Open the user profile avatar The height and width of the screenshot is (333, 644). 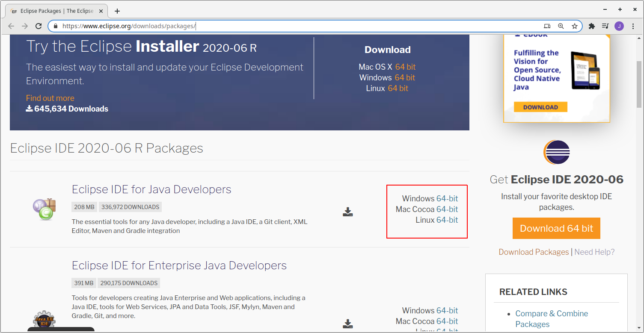[619, 26]
